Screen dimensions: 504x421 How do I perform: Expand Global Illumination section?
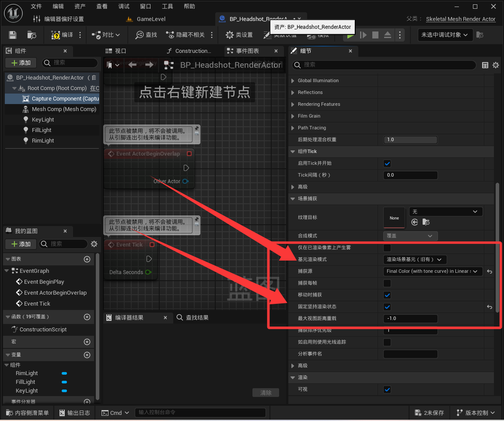(293, 80)
